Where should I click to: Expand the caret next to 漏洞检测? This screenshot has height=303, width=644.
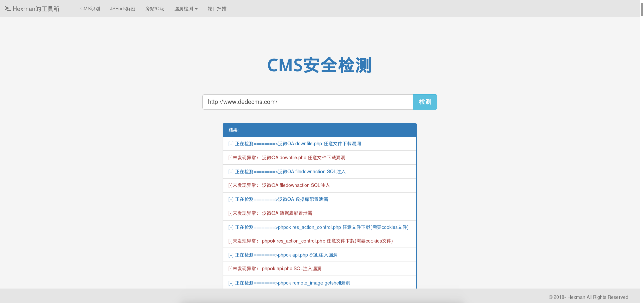pyautogui.click(x=196, y=9)
